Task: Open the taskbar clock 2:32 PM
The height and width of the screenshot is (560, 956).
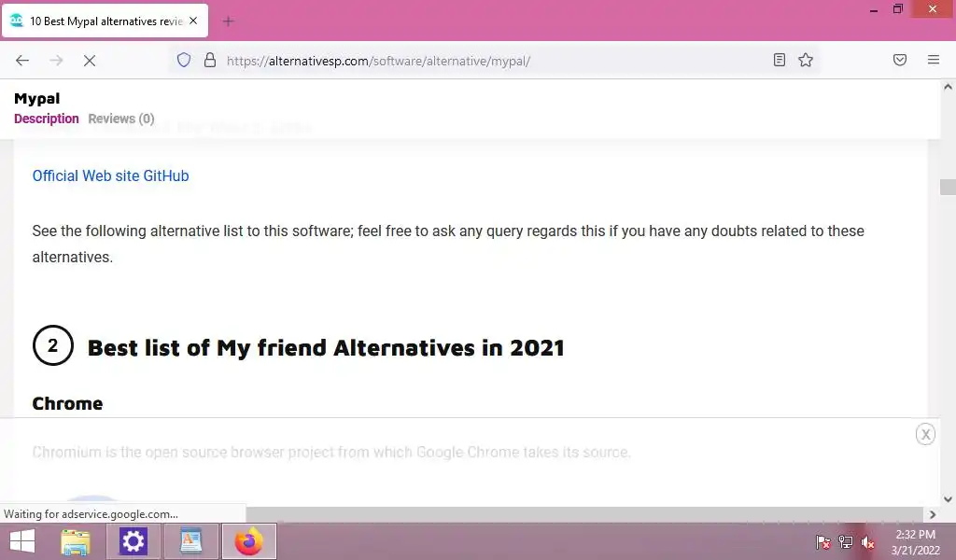Action: [x=915, y=541]
